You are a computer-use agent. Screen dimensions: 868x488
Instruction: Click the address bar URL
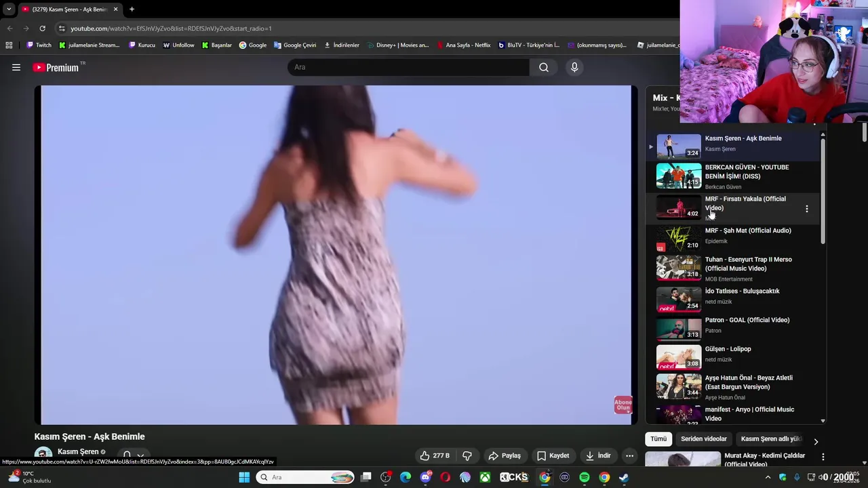pos(171,28)
